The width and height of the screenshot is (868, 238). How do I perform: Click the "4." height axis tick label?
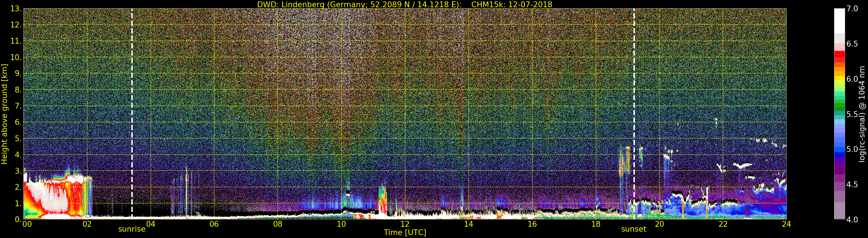pos(18,155)
